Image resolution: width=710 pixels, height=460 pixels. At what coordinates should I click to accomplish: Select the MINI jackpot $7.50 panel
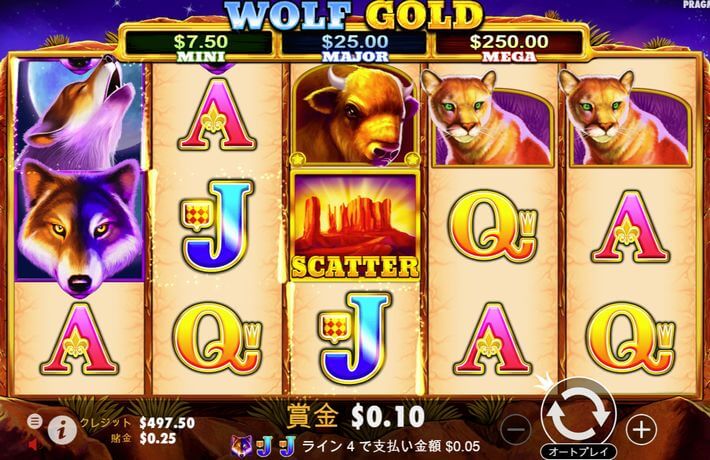pyautogui.click(x=200, y=47)
